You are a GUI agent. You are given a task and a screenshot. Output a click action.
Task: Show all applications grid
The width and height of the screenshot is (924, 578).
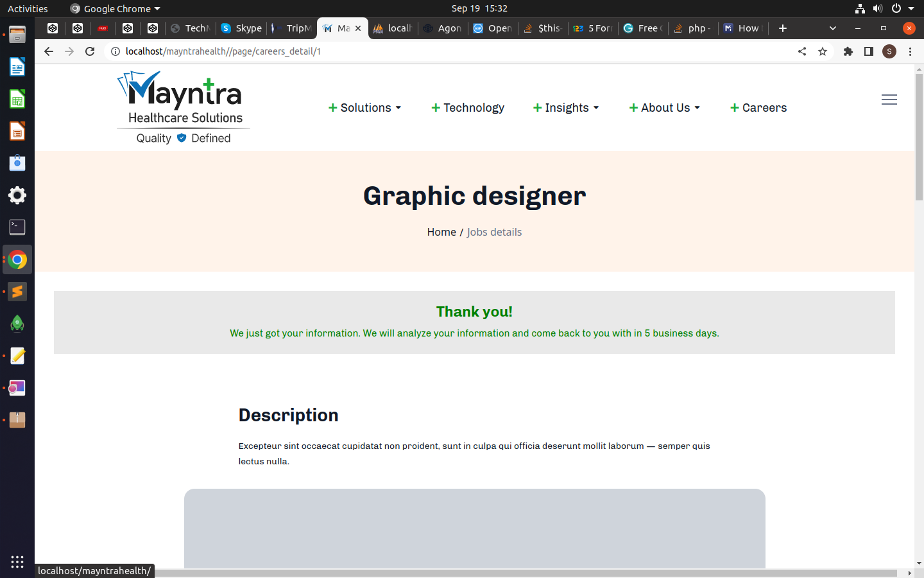pos(17,562)
